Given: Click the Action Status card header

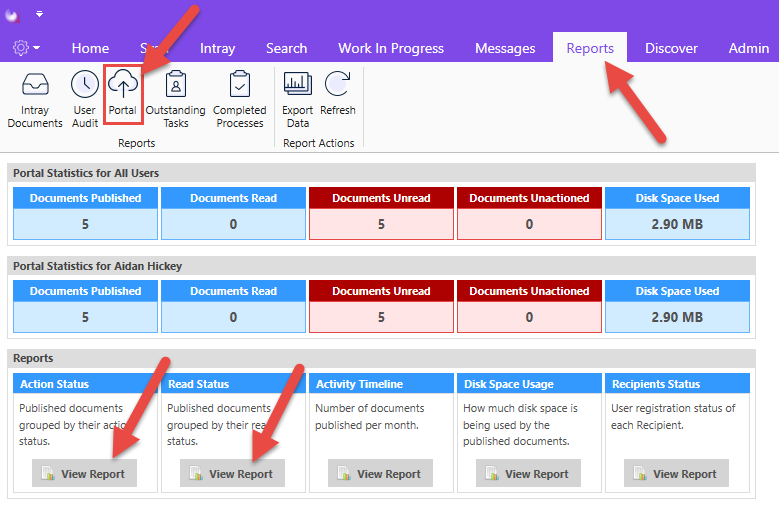Looking at the screenshot, I should [85, 384].
